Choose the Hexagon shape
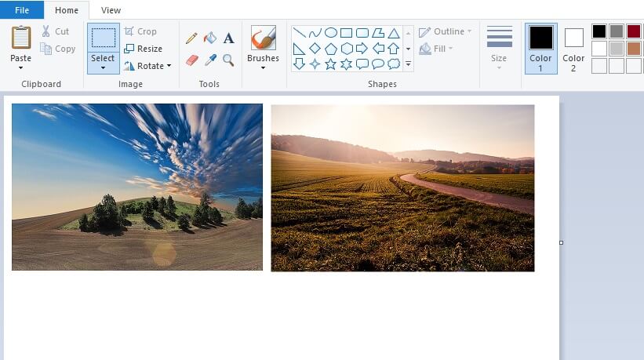The image size is (644, 360). [347, 49]
